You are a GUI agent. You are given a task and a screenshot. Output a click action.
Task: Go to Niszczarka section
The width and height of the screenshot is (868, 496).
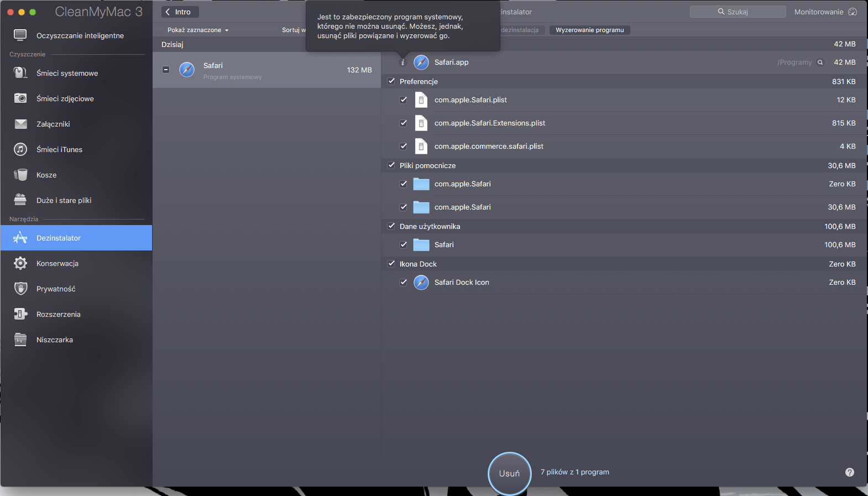(76, 340)
